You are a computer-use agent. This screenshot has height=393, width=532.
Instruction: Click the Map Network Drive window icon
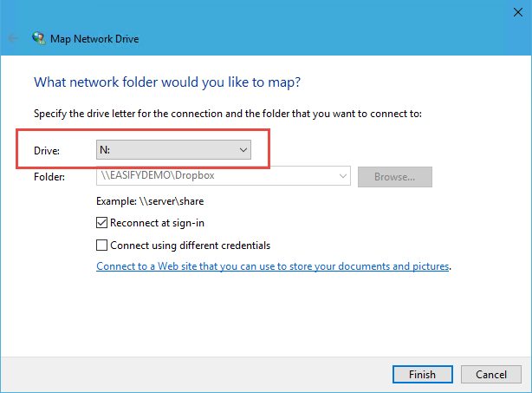(x=38, y=39)
